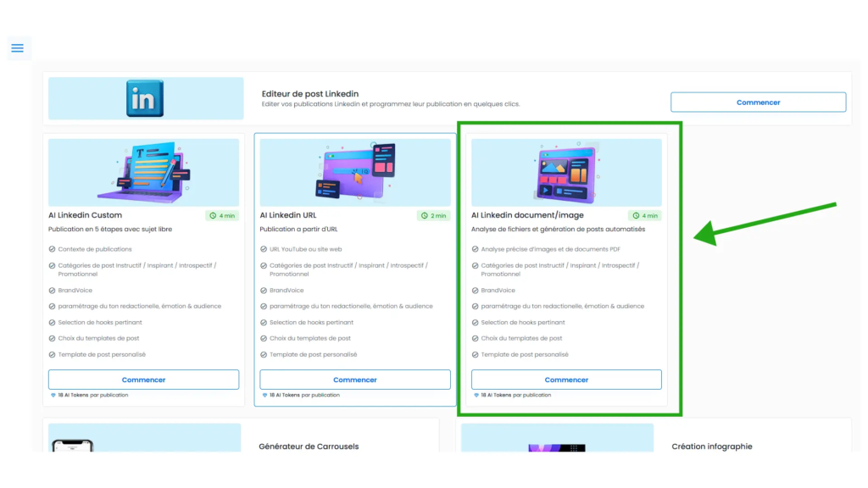Image resolution: width=868 pixels, height=488 pixels.
Task: Click 'Analyse précise d'images et de documents PDF'
Action: click(551, 250)
